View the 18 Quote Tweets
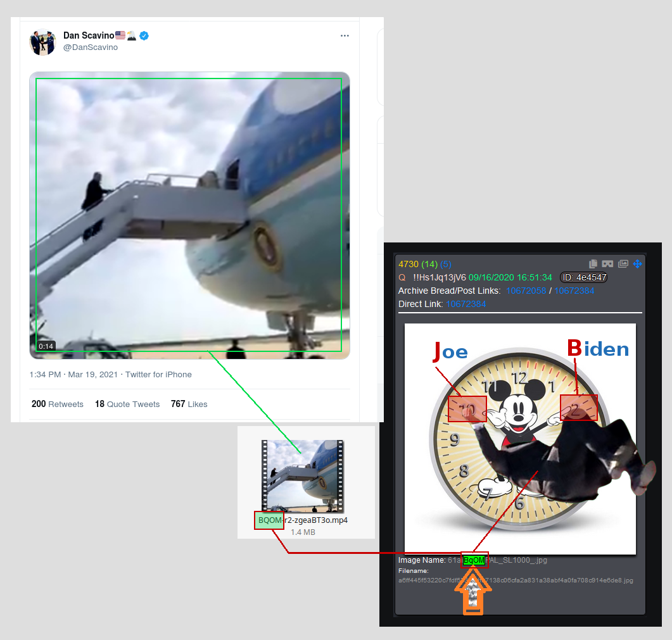 click(x=127, y=404)
